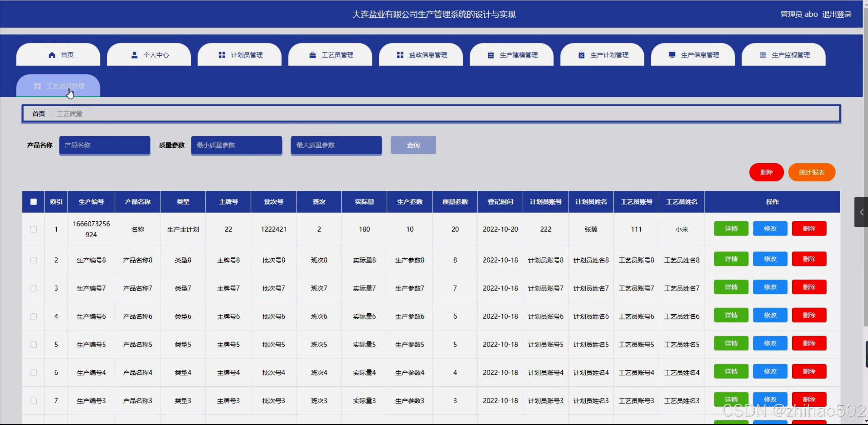The image size is (868, 425).
Task: Click the person icon for 个人中心
Action: [134, 55]
